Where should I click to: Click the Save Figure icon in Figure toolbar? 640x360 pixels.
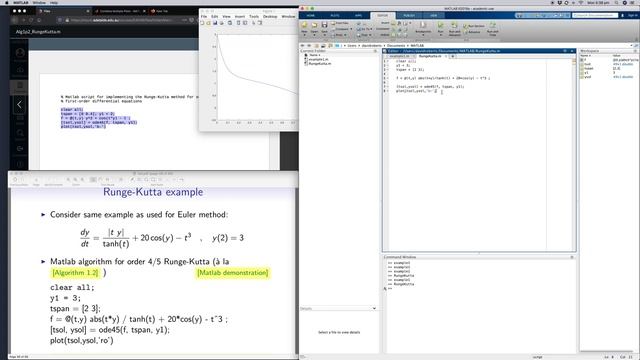pos(215,23)
